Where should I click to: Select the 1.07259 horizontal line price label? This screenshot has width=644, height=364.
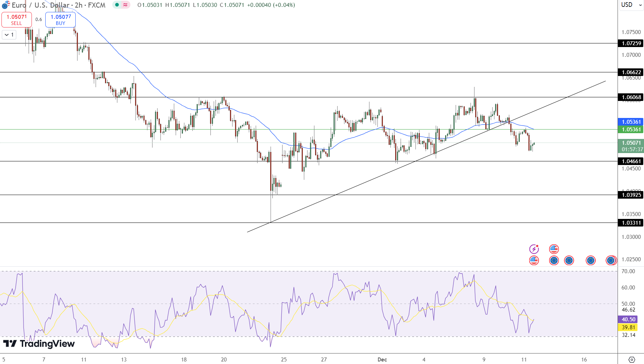click(631, 43)
